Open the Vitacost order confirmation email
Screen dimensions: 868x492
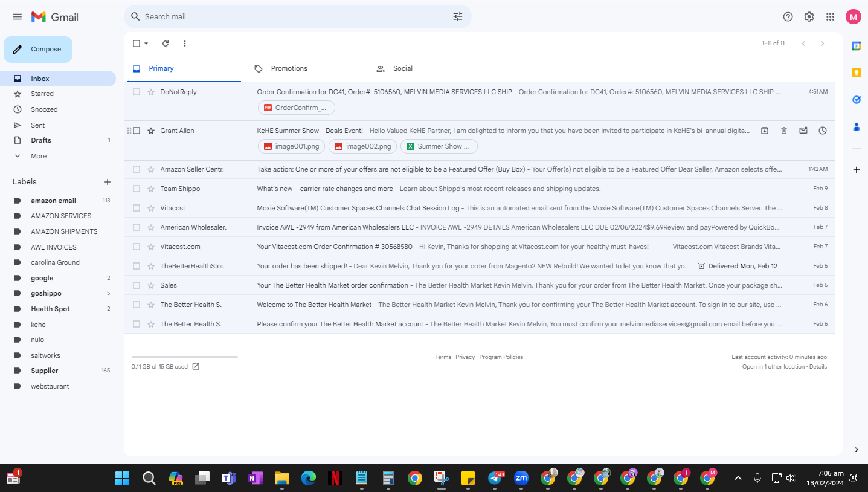[480, 247]
